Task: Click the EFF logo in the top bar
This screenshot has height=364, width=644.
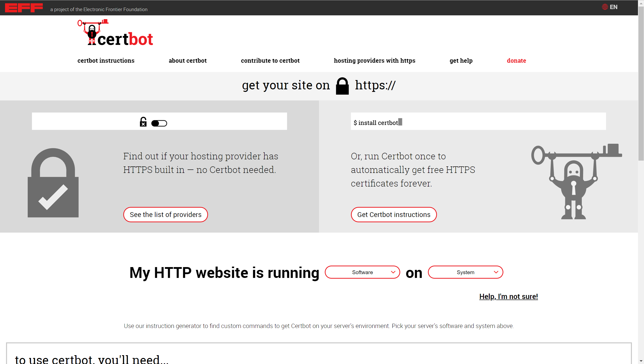Action: tap(24, 8)
